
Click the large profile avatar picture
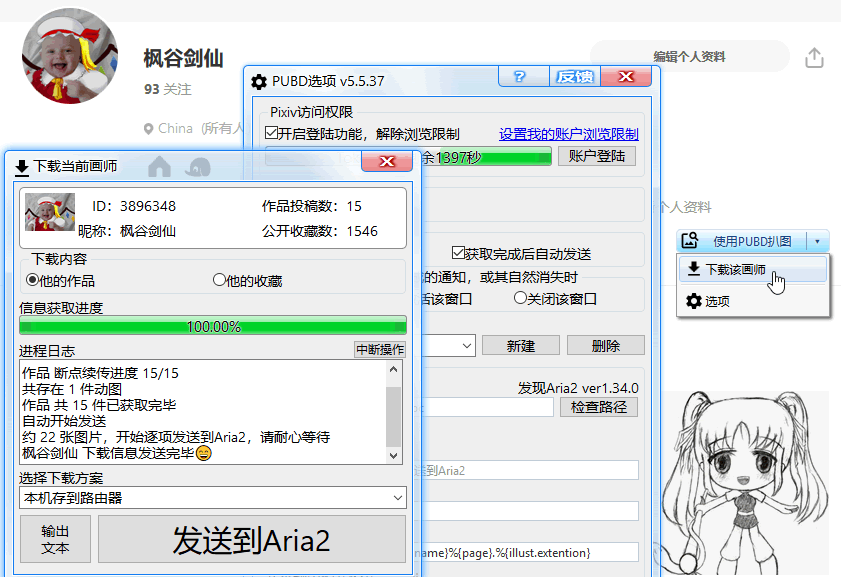(x=70, y=56)
